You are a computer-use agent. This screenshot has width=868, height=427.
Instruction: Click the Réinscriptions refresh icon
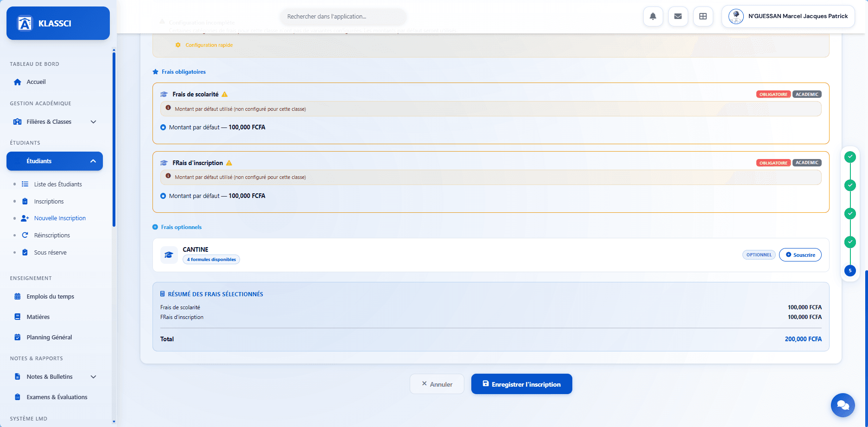point(25,235)
